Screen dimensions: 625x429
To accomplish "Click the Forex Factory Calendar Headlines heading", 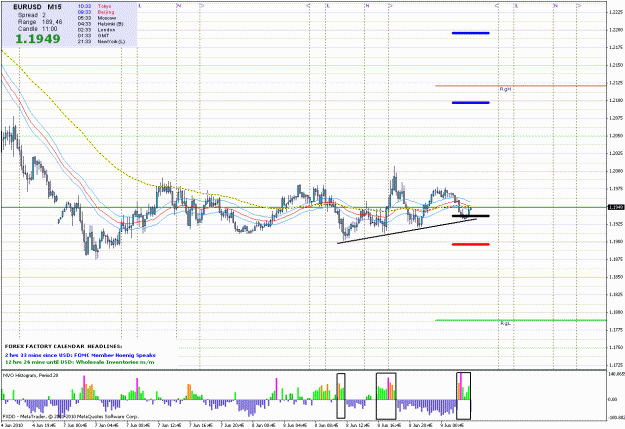I will coord(63,346).
